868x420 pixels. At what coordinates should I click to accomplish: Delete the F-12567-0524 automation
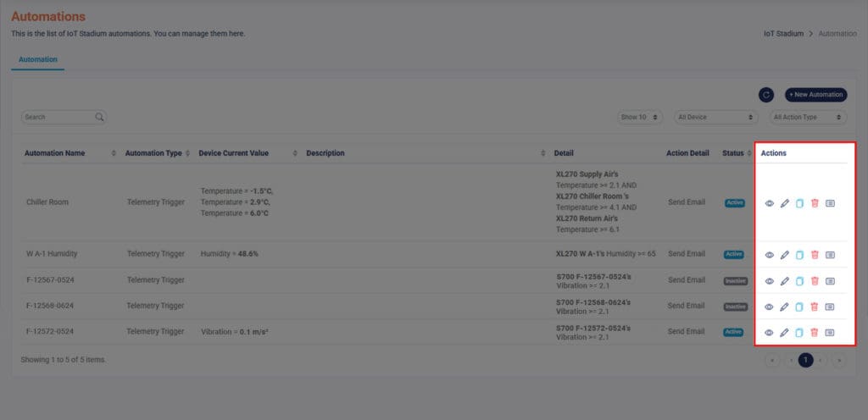814,280
